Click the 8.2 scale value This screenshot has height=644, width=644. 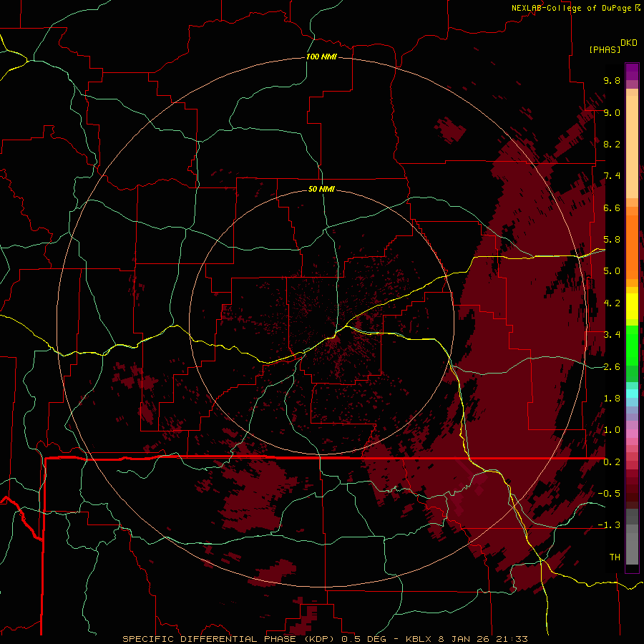pyautogui.click(x=612, y=144)
